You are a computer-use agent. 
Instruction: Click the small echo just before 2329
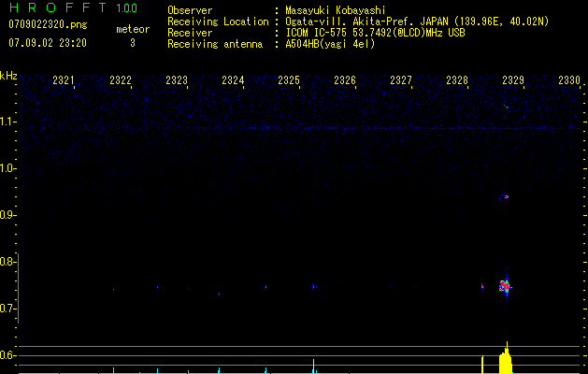pyautogui.click(x=482, y=286)
